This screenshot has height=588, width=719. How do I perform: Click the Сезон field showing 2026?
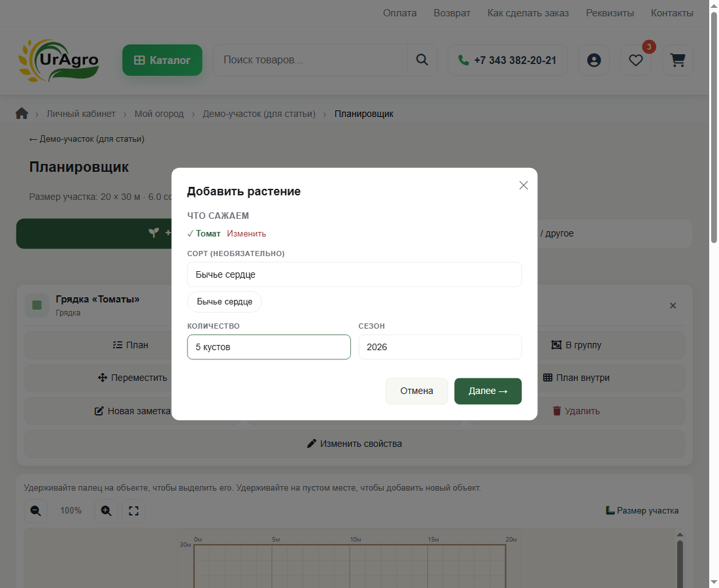(440, 347)
